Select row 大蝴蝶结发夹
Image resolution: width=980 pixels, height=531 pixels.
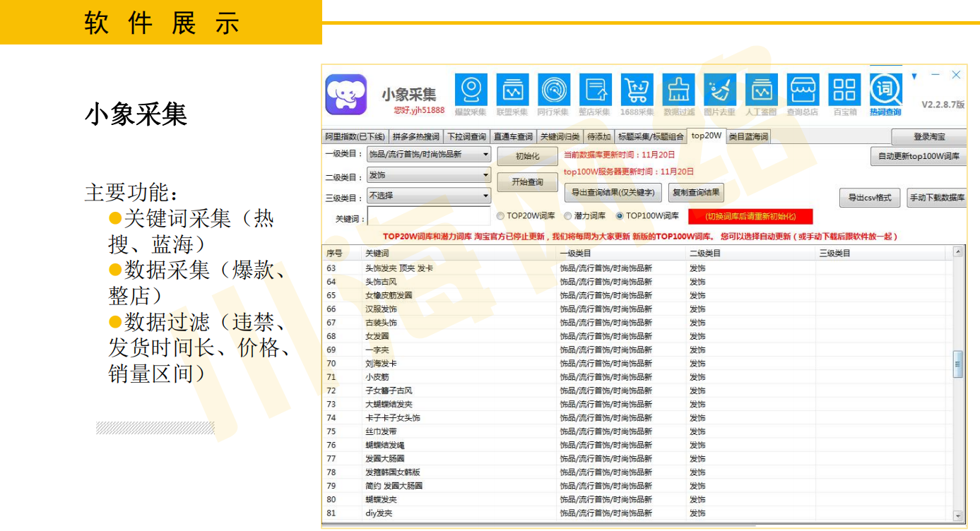pos(637,405)
